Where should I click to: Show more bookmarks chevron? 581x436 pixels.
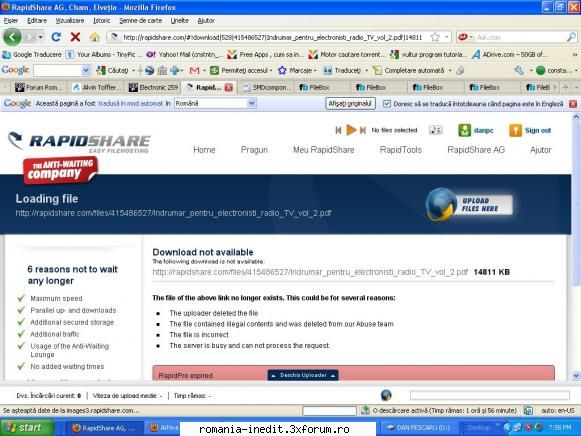(x=575, y=54)
